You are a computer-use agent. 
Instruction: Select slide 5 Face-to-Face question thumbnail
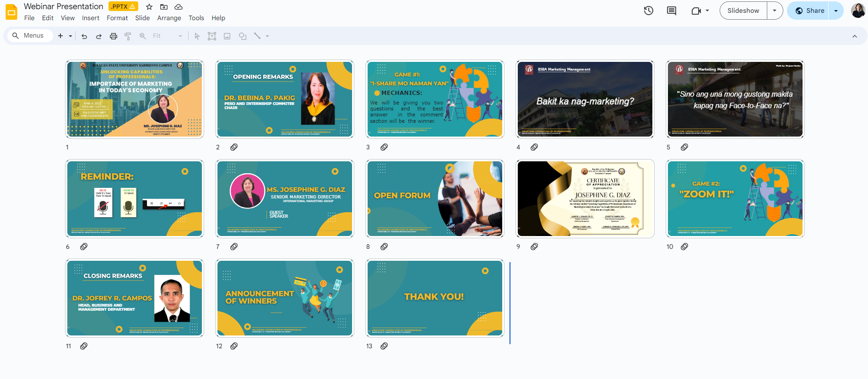coord(735,99)
